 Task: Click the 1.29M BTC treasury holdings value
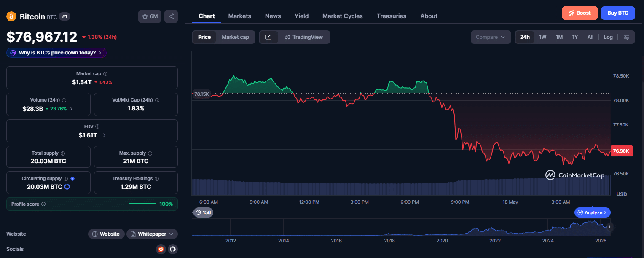click(x=136, y=187)
